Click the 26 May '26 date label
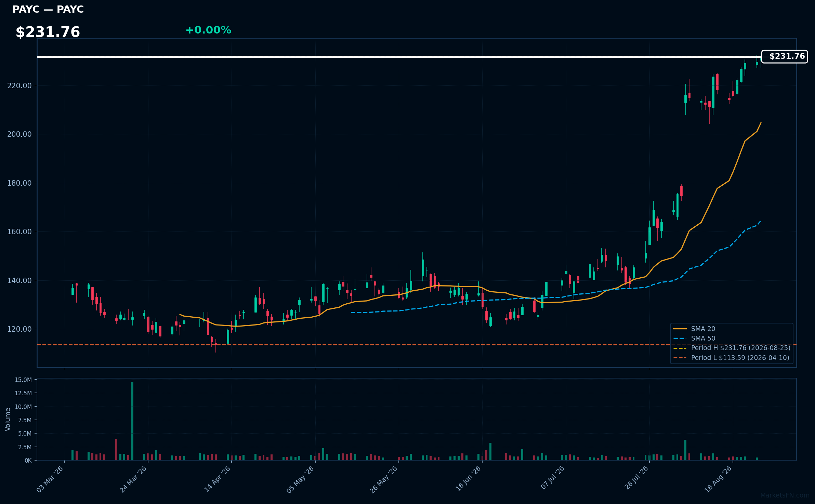 point(384,479)
